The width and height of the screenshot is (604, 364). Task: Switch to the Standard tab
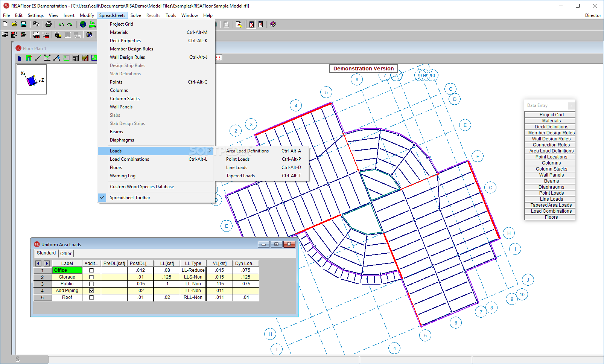(x=46, y=253)
